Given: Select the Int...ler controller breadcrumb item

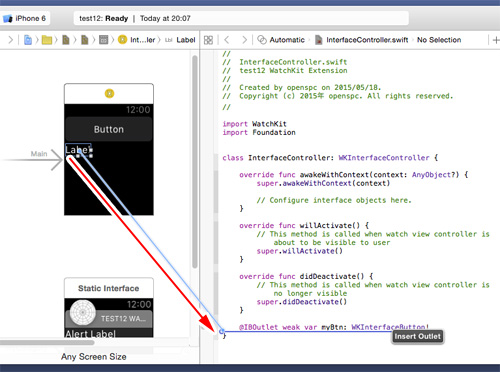Looking at the screenshot, I should (137, 40).
